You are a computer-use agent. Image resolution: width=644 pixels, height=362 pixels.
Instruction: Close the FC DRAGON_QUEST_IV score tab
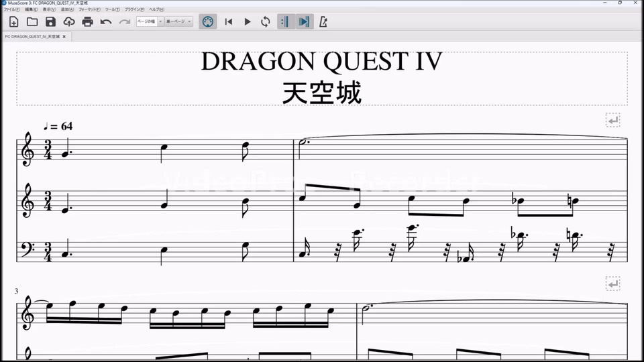click(x=64, y=36)
